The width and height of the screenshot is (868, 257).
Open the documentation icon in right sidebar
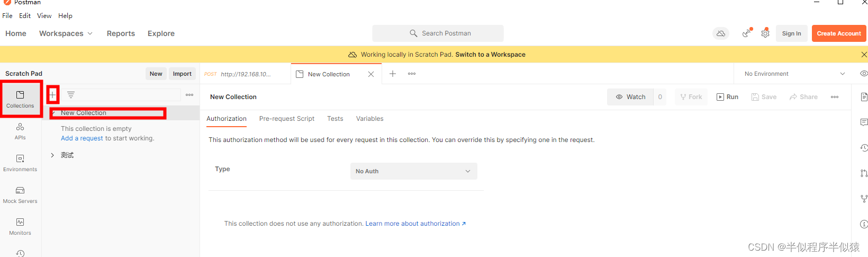[864, 97]
